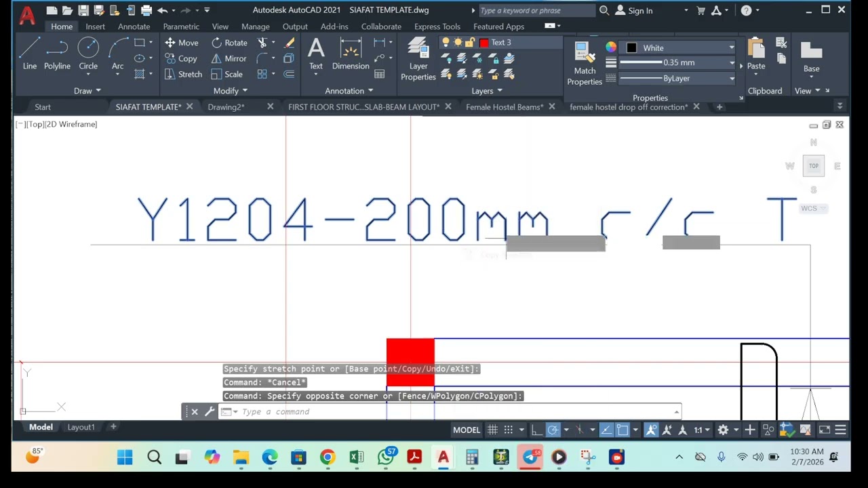Toggle ortho mode restriction
The width and height of the screenshot is (868, 488).
(x=536, y=430)
